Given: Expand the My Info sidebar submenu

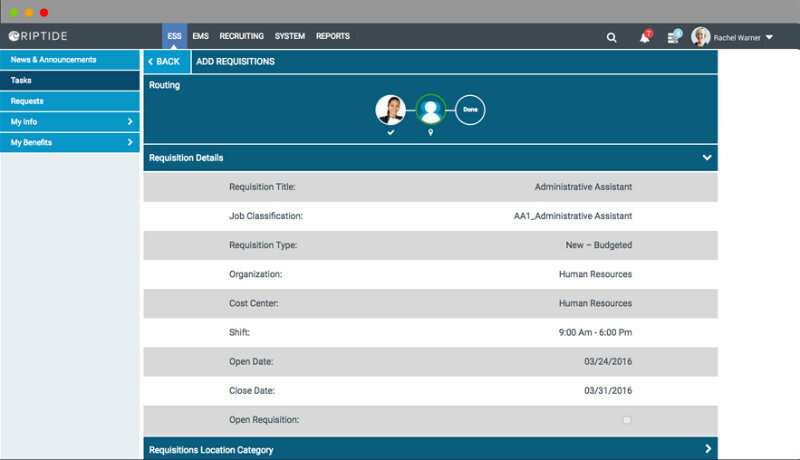Looking at the screenshot, I should pos(130,122).
